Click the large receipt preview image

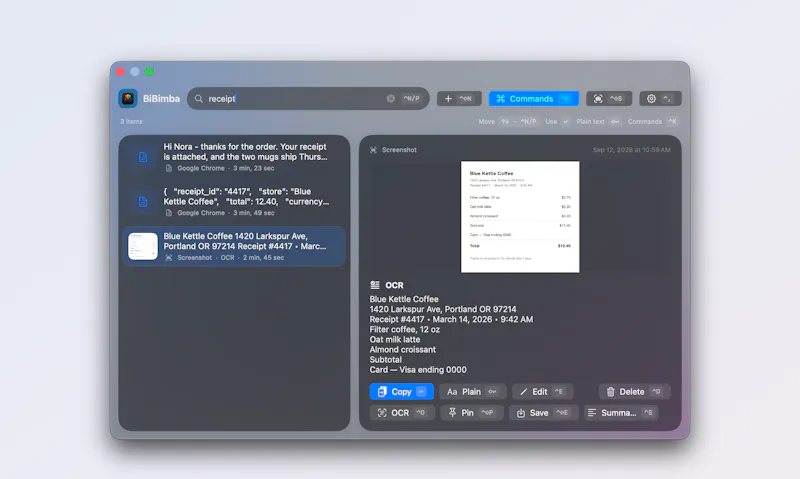[520, 217]
